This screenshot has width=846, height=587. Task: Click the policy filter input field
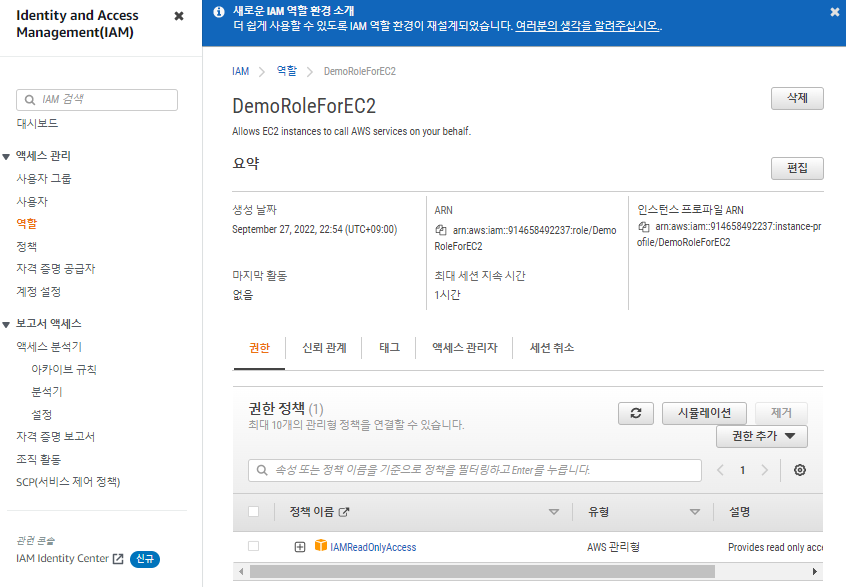[475, 470]
